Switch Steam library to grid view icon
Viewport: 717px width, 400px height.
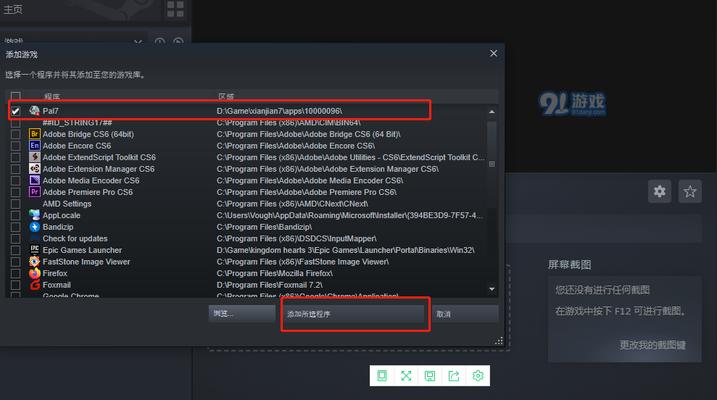(x=175, y=9)
